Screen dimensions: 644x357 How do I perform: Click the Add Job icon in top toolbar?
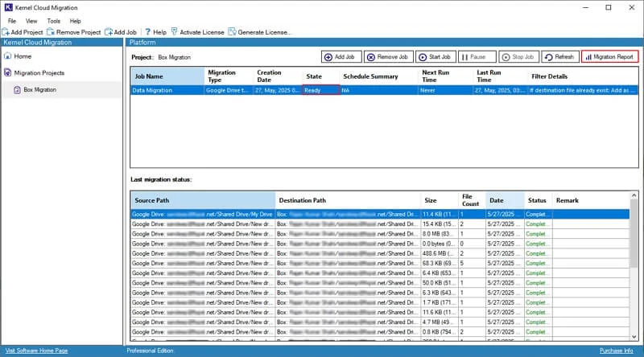(109, 32)
